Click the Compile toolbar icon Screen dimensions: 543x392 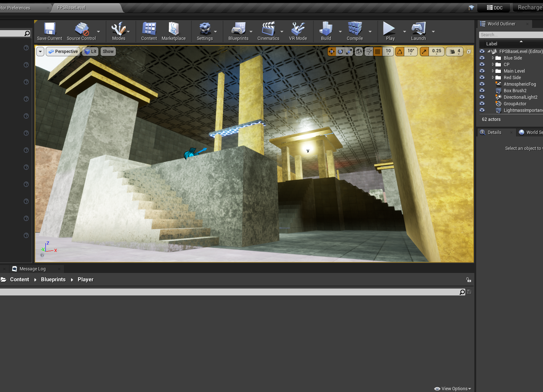click(355, 31)
